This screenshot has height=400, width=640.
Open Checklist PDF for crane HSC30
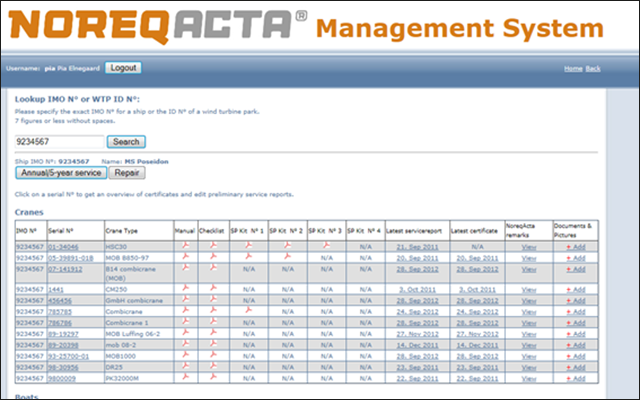[x=213, y=245]
